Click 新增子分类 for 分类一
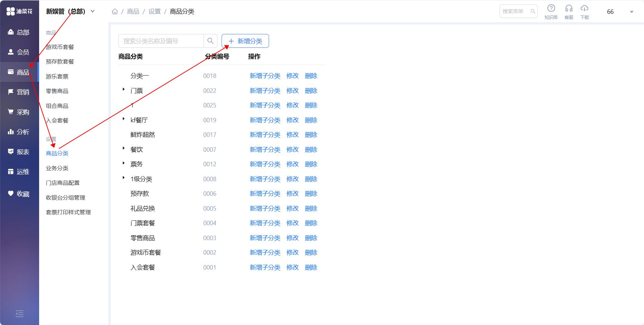This screenshot has height=325, width=644. pos(265,76)
